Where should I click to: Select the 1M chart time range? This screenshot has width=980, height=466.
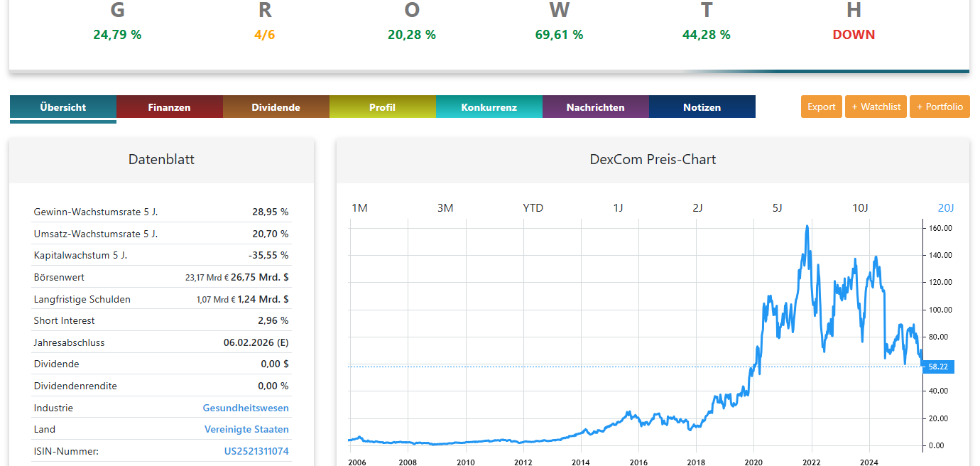click(x=360, y=207)
